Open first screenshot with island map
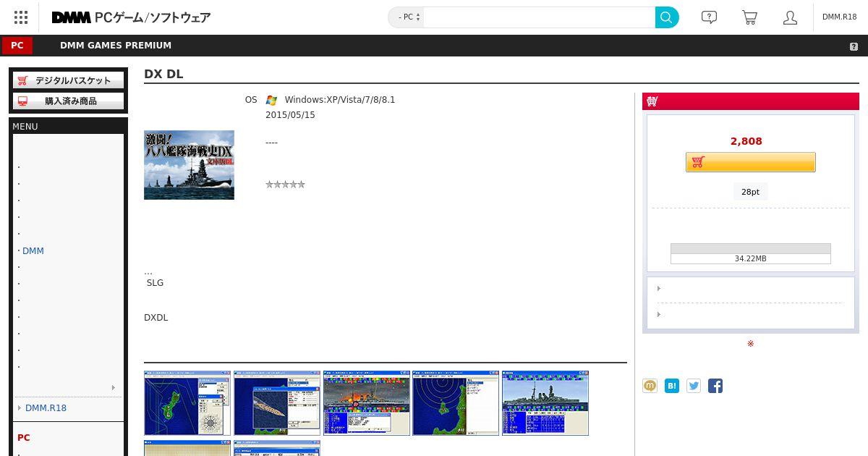868x456 pixels. coord(187,403)
